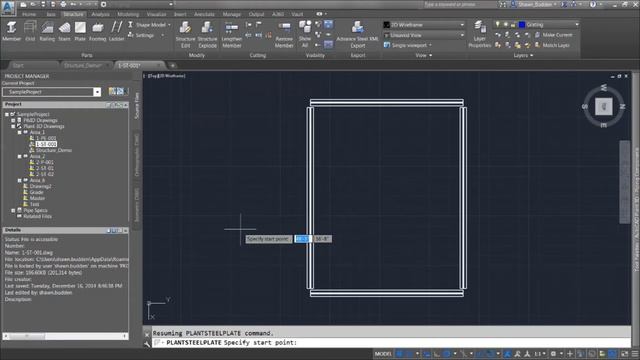Image resolution: width=640 pixels, height=360 pixels.
Task: Select the Stairs tool
Action: pos(64,31)
